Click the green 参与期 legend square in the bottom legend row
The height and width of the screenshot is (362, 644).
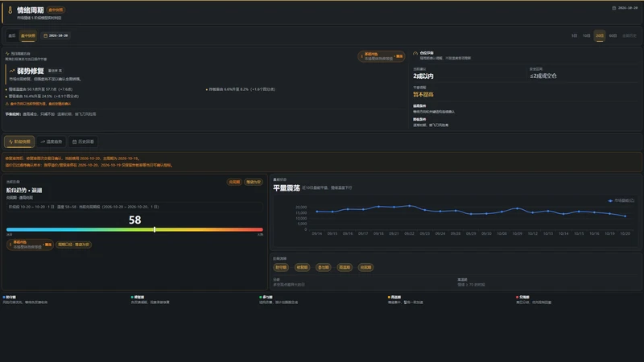260,297
